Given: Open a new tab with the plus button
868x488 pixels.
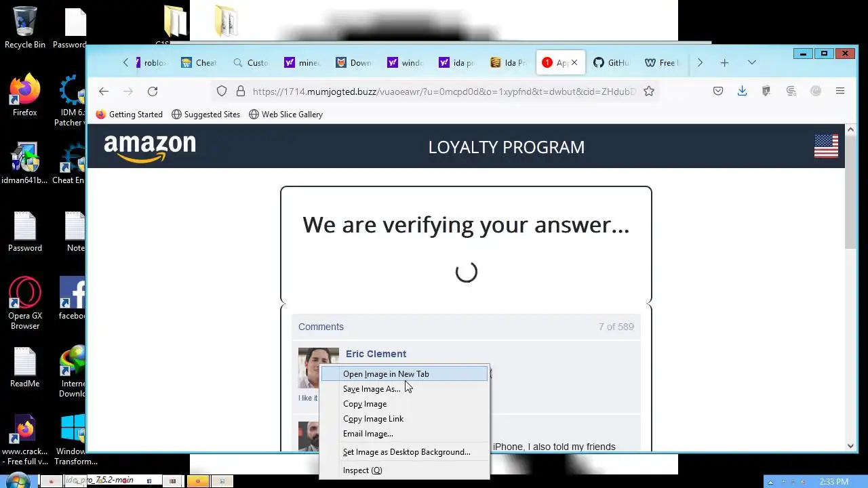Looking at the screenshot, I should tap(724, 62).
